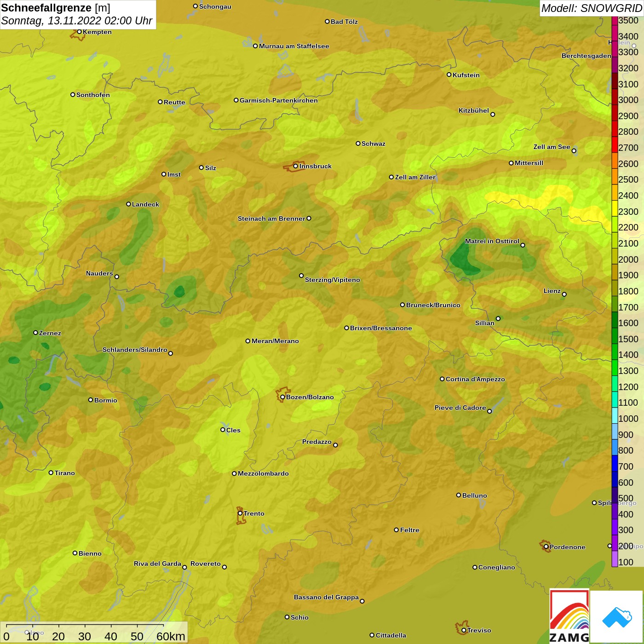Click the 'Kitzbühel' map label
The image size is (644, 644).
(x=474, y=110)
